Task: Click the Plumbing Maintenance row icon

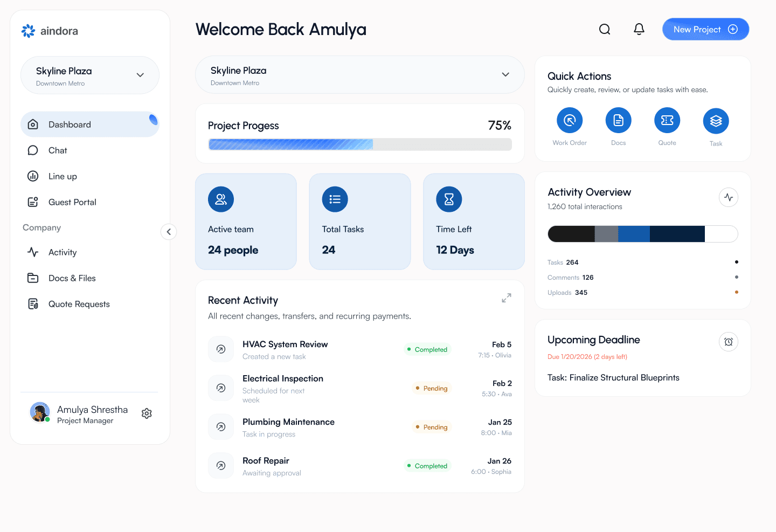Action: coord(221,427)
